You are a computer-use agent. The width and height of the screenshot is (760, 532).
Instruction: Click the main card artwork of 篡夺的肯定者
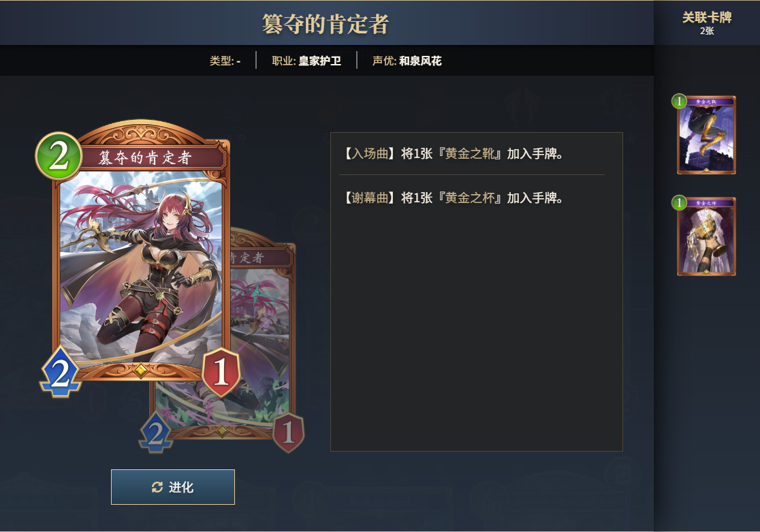click(140, 266)
